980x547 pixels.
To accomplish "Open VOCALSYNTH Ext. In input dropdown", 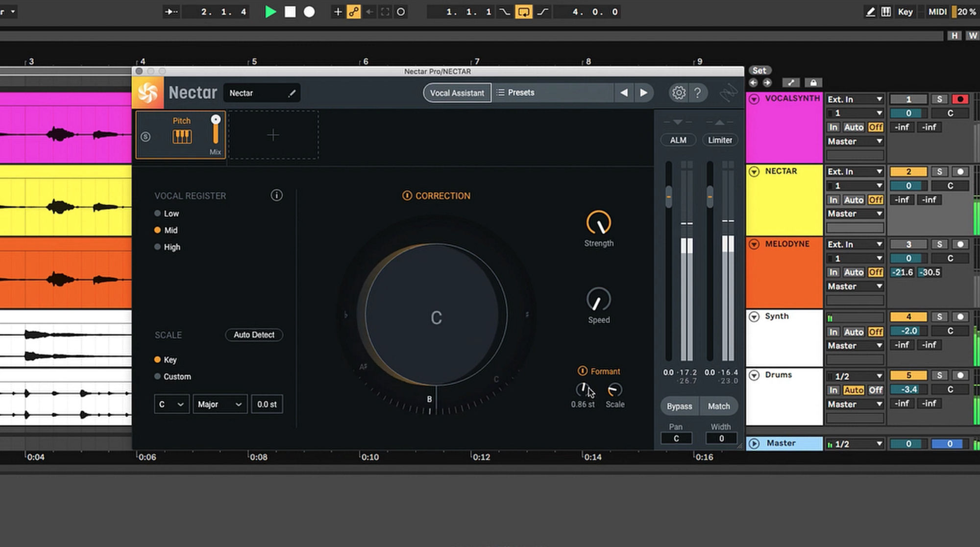I will pyautogui.click(x=855, y=99).
